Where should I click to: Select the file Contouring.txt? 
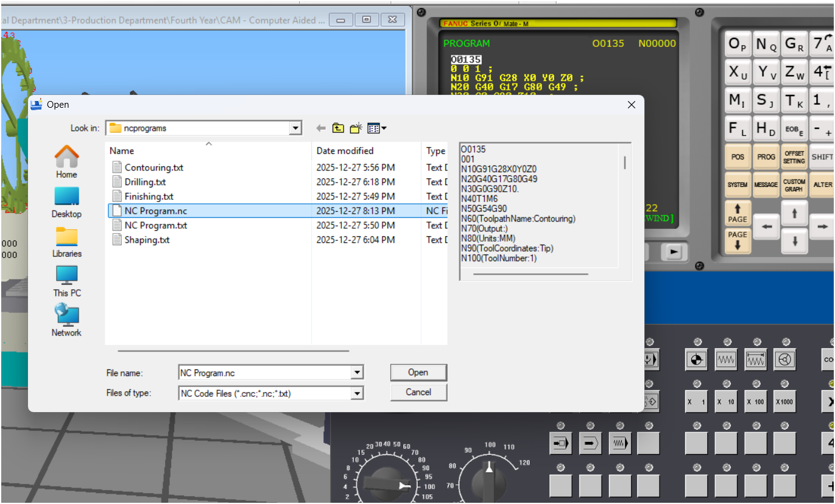point(153,167)
